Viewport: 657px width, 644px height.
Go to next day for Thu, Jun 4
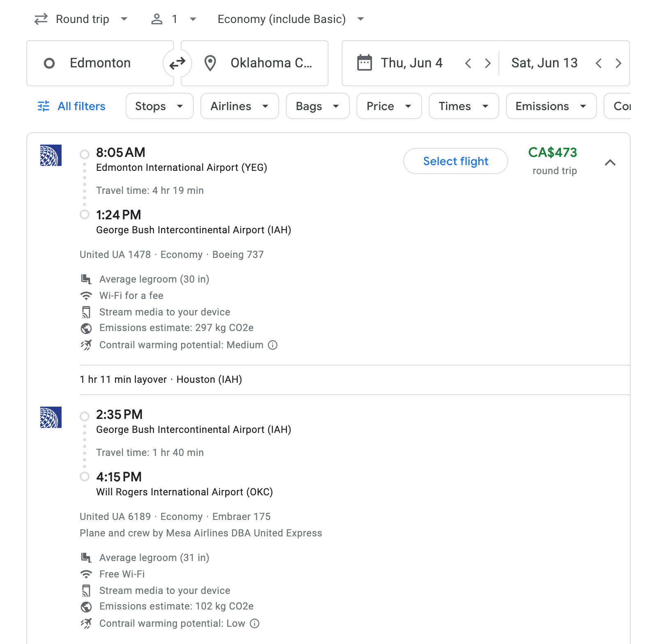click(487, 63)
